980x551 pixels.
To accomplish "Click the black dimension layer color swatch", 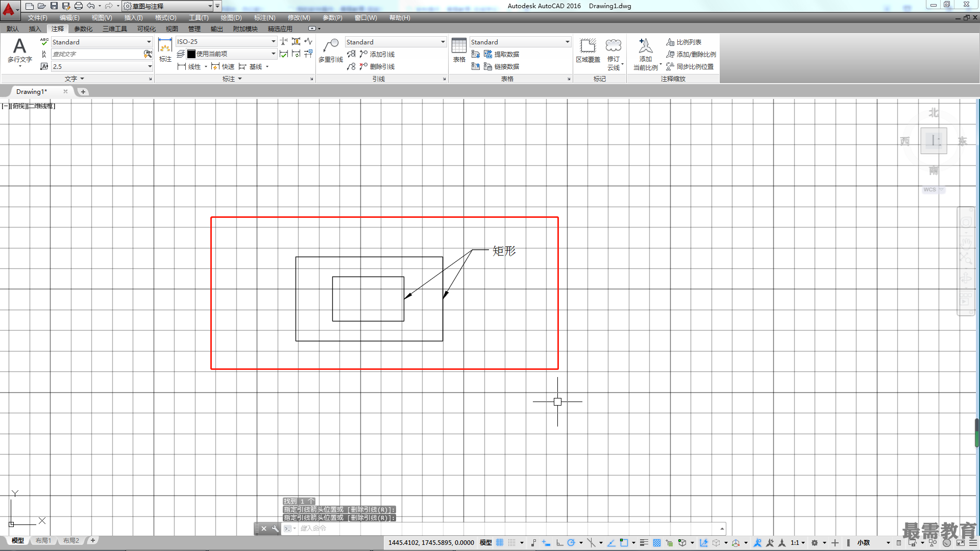I will coord(191,54).
